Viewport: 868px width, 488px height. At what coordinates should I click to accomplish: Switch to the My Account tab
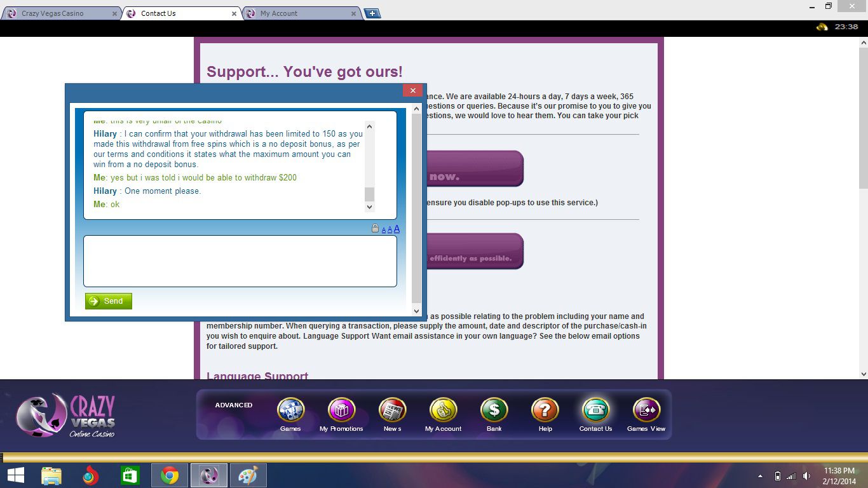pyautogui.click(x=300, y=13)
